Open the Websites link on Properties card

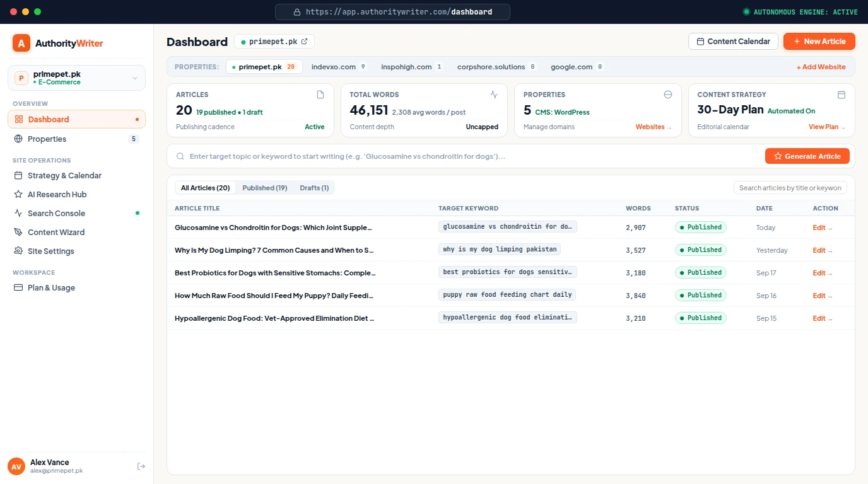pos(654,127)
